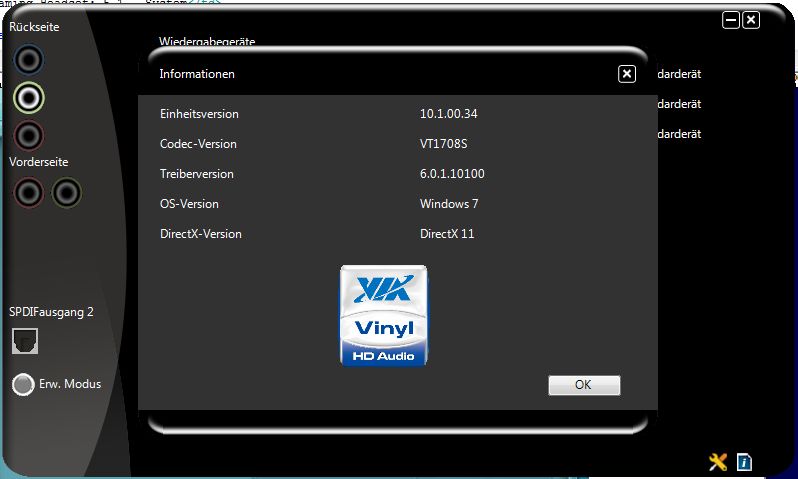Click the Rückseite label
The width and height of the screenshot is (798, 479).
coord(34,27)
